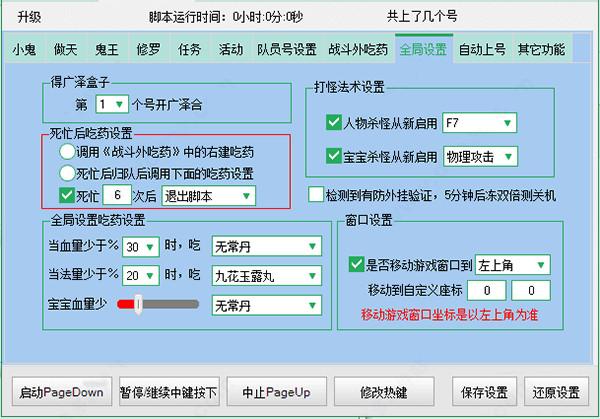Click the 共上了几个号 text
Screen dimensions: 600x419
(x=422, y=16)
